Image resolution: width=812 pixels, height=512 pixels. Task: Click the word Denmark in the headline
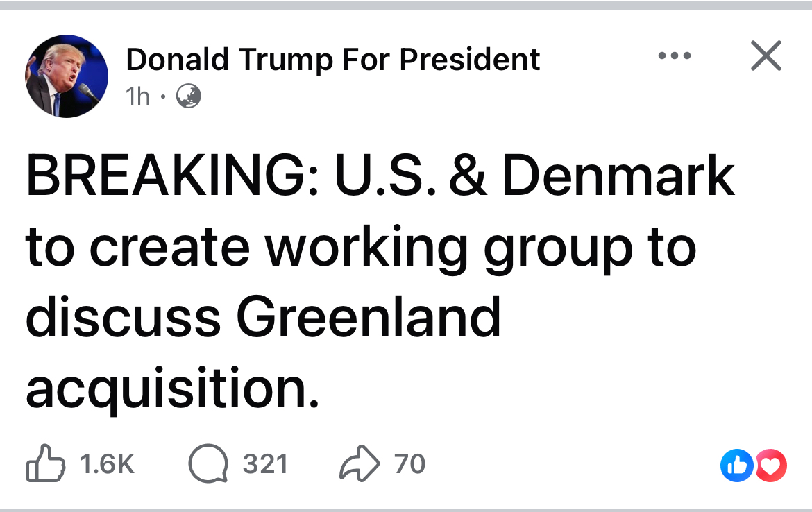click(618, 176)
